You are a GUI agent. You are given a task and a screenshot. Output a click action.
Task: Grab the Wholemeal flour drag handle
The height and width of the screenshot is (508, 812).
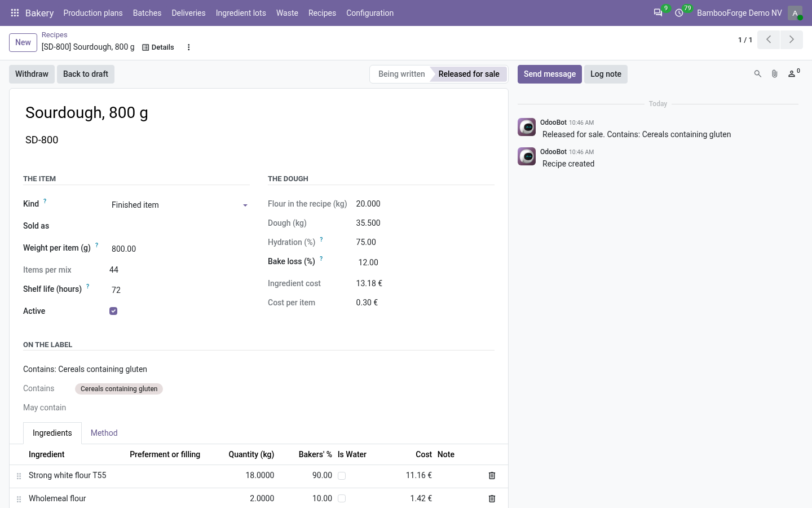[x=19, y=500]
